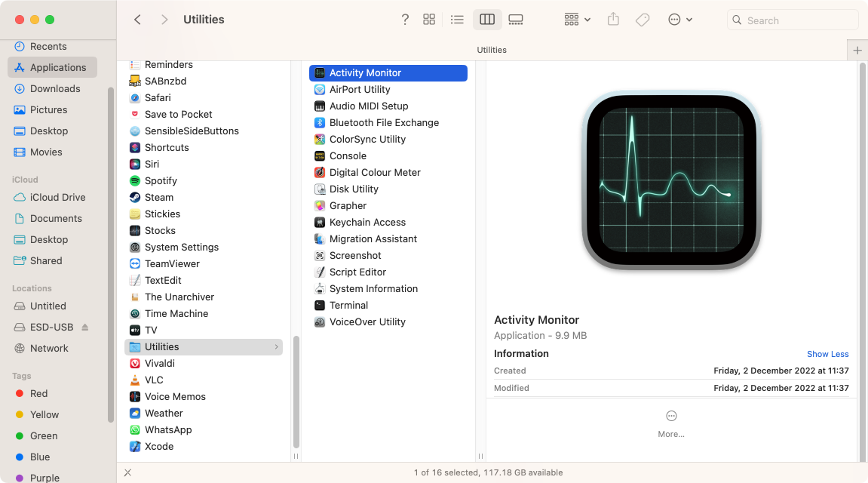Go back with the left chevron

137,20
